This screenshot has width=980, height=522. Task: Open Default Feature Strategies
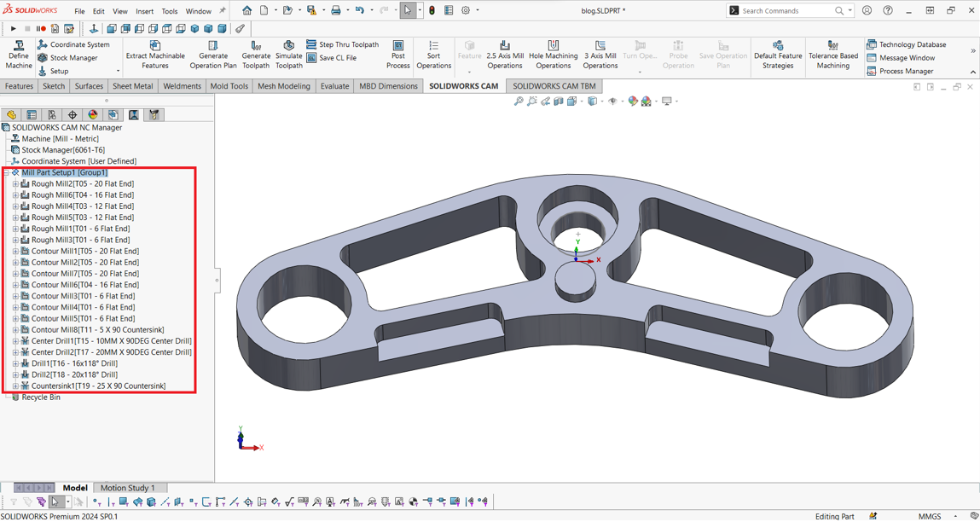777,46
